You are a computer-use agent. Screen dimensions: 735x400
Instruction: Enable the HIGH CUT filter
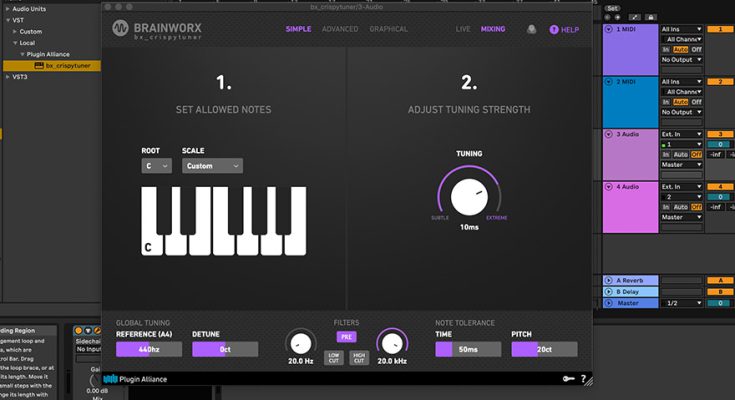tap(358, 356)
